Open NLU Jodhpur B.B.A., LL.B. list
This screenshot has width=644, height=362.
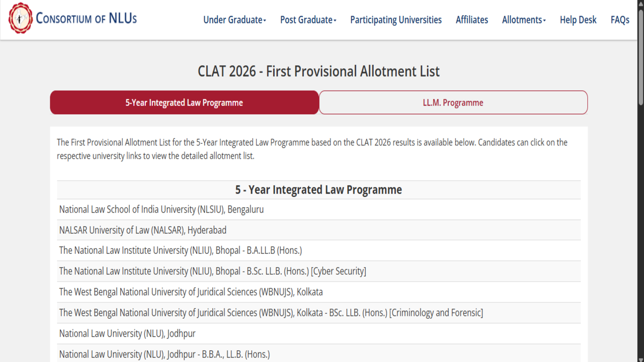coord(165,354)
